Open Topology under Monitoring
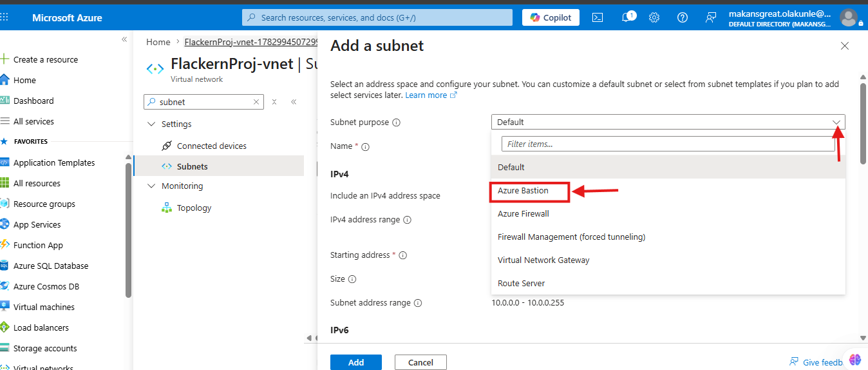 tap(194, 208)
